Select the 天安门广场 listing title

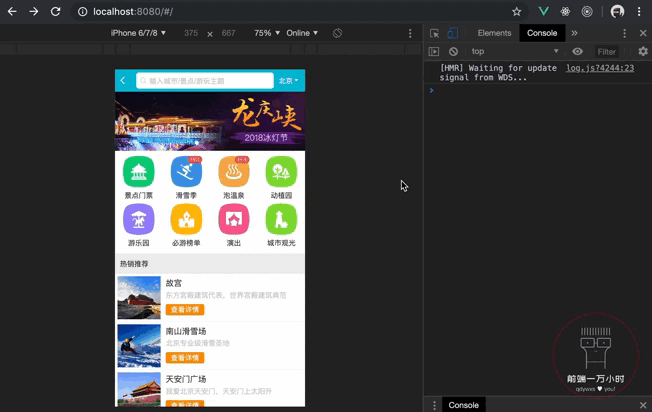click(x=186, y=379)
